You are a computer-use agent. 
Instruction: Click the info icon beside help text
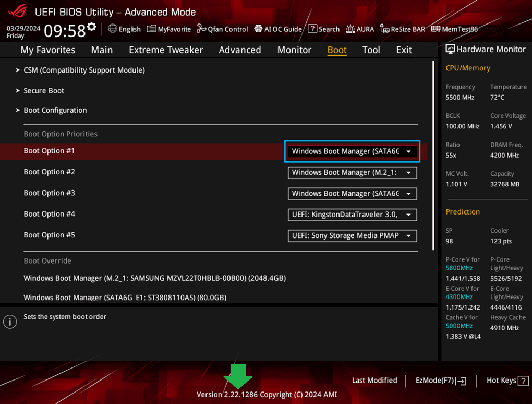pos(10,322)
